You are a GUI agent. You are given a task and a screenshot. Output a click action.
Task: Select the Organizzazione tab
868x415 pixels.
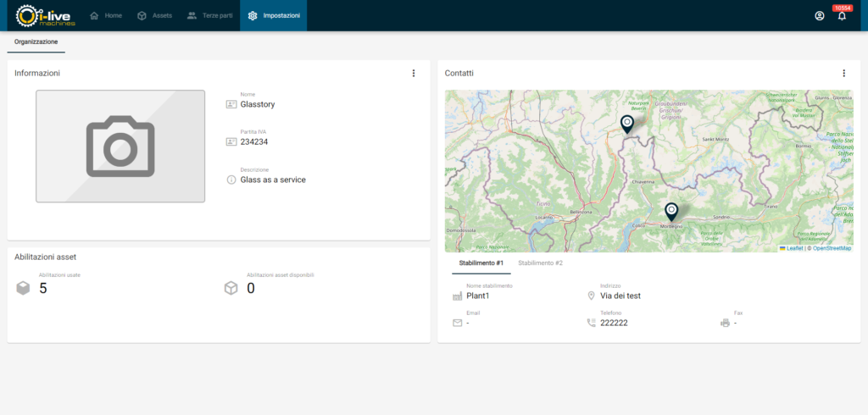click(x=36, y=41)
